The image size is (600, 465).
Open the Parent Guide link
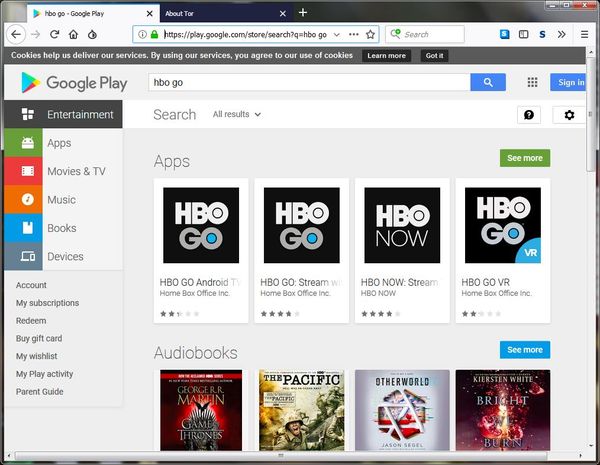click(39, 392)
